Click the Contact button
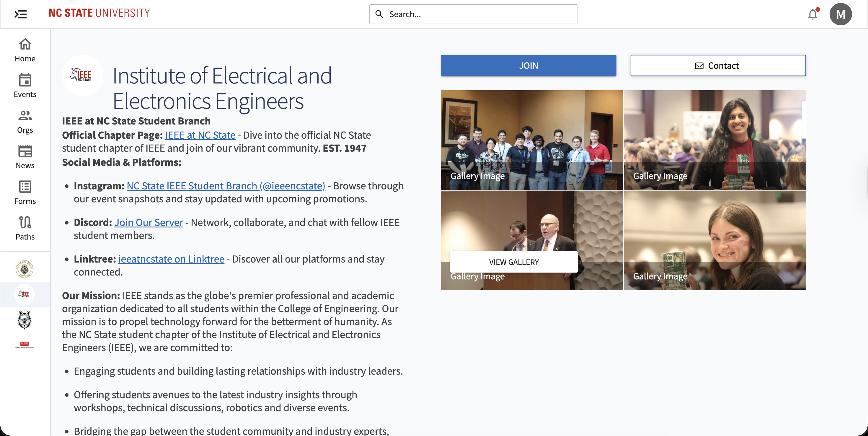The image size is (868, 436). (x=718, y=65)
